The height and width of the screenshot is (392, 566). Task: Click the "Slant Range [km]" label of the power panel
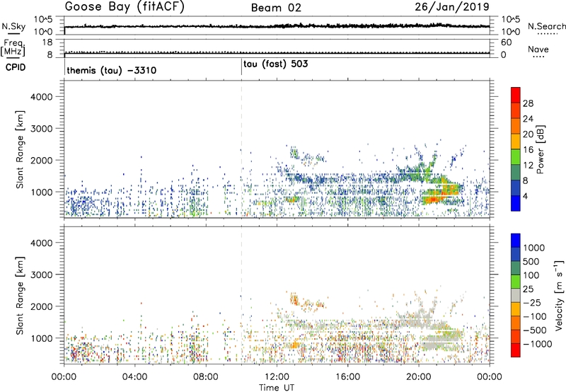(x=20, y=149)
